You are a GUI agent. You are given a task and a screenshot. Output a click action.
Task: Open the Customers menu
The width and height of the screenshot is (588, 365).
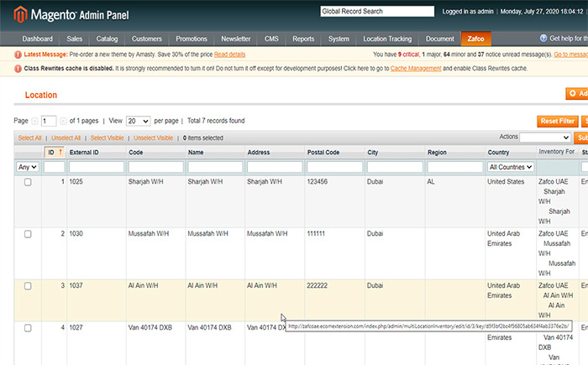[147, 39]
